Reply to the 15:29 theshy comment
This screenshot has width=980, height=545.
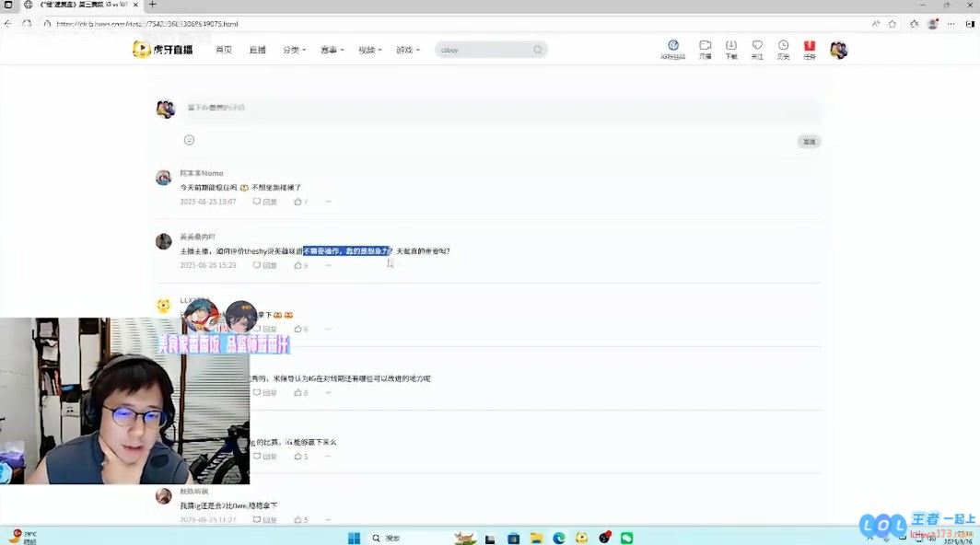click(265, 266)
